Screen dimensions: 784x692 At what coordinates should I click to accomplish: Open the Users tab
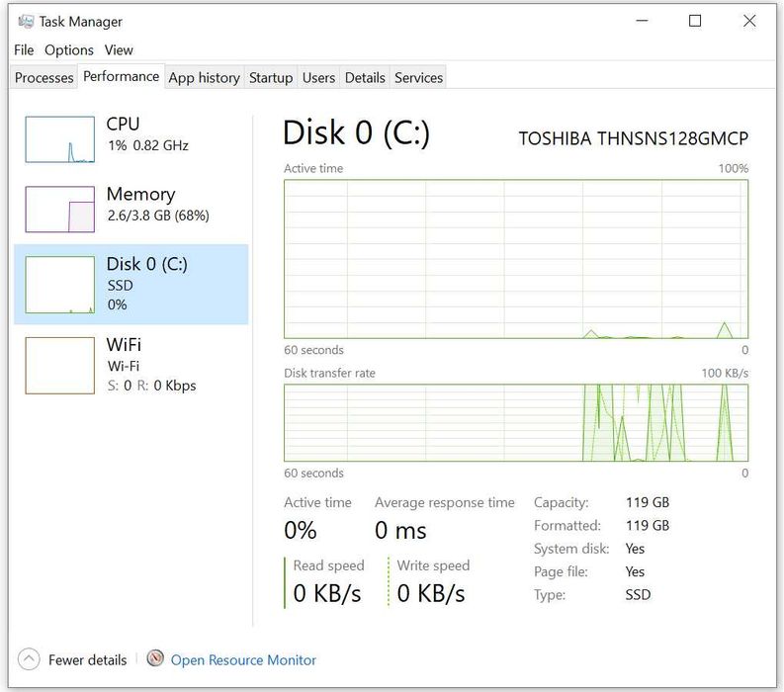[x=319, y=77]
